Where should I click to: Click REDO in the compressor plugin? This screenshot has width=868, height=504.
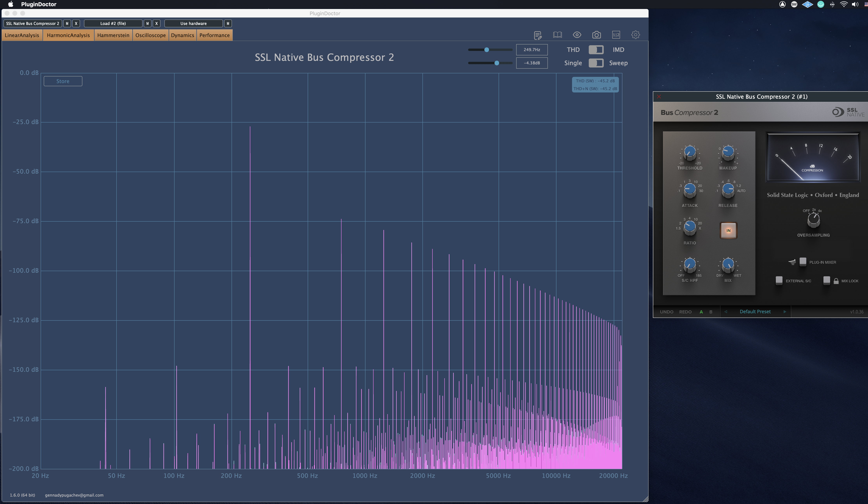(685, 312)
